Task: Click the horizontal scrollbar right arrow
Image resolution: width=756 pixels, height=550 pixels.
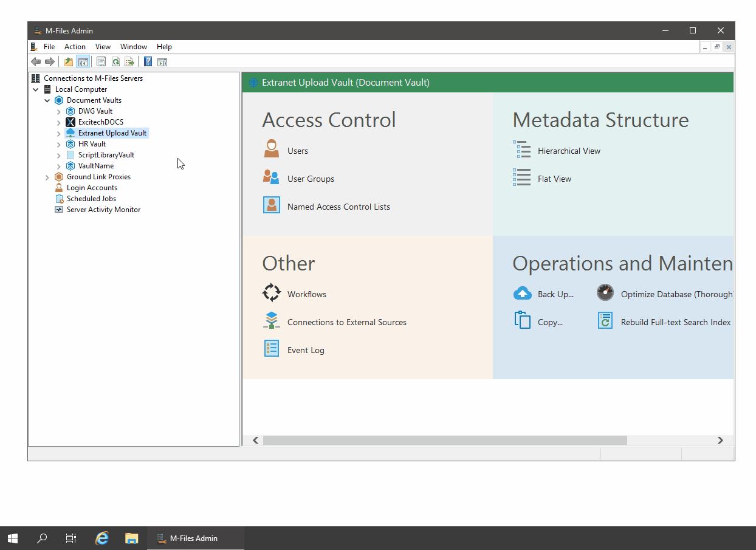Action: (x=720, y=440)
